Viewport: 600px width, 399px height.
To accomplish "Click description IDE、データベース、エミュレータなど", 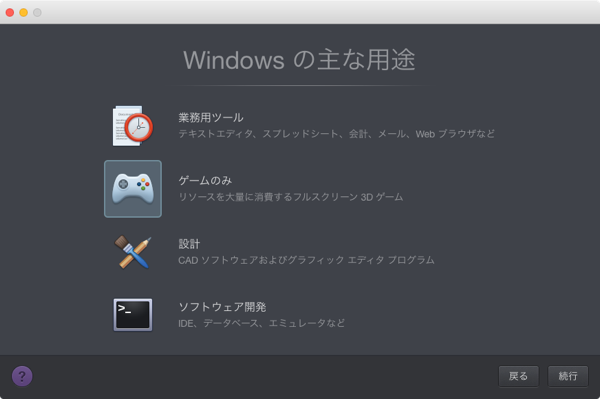I will coord(262,323).
